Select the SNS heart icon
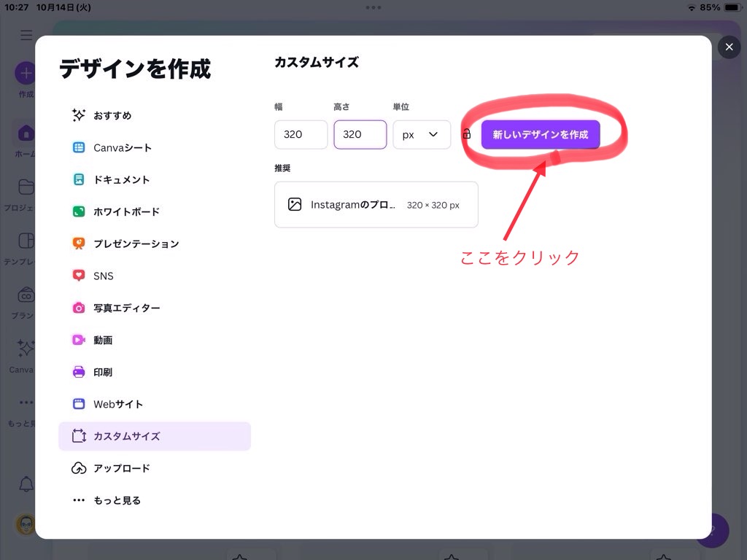The image size is (747, 560). [x=79, y=276]
